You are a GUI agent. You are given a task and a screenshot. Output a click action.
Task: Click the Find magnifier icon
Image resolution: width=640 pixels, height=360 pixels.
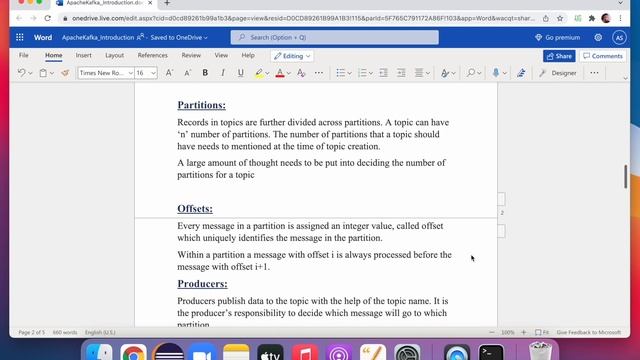click(471, 73)
